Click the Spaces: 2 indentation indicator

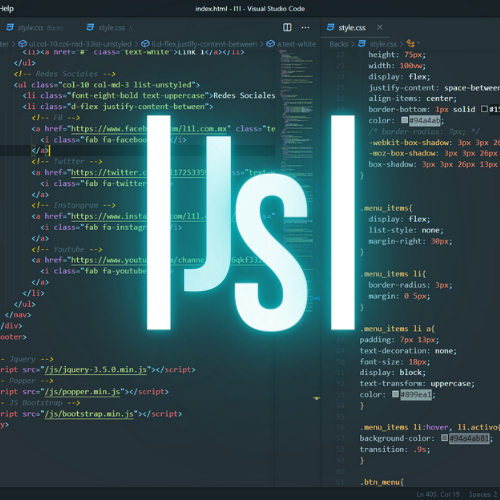click(x=483, y=494)
